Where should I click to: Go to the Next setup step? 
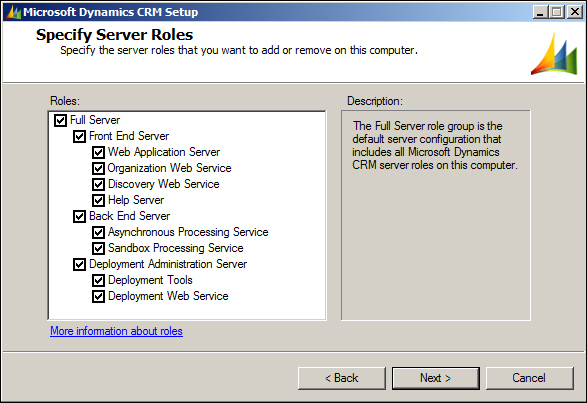(x=436, y=378)
